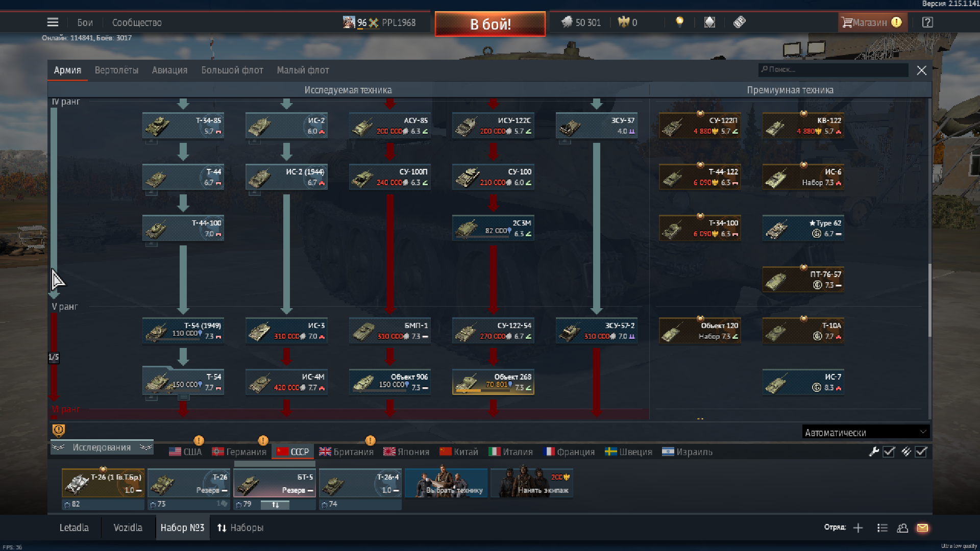Open the hamburger main menu
This screenshot has height=551, width=980.
(x=53, y=22)
